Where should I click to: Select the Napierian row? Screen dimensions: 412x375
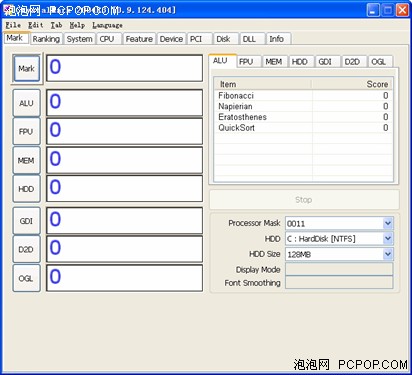click(303, 106)
